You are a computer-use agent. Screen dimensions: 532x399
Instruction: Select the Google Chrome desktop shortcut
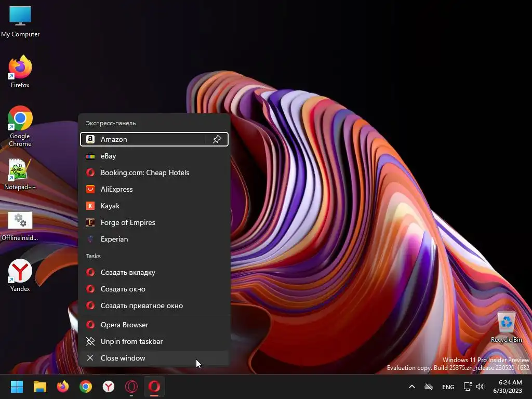pos(20,126)
